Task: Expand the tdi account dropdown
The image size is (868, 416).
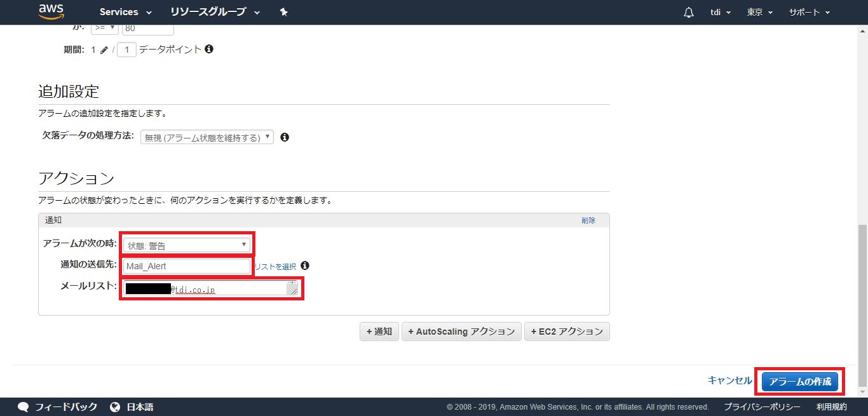Action: point(720,13)
